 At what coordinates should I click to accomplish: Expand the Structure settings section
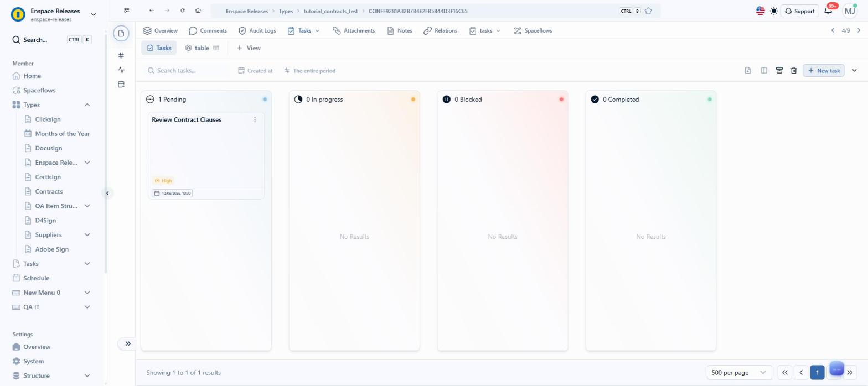pyautogui.click(x=87, y=375)
